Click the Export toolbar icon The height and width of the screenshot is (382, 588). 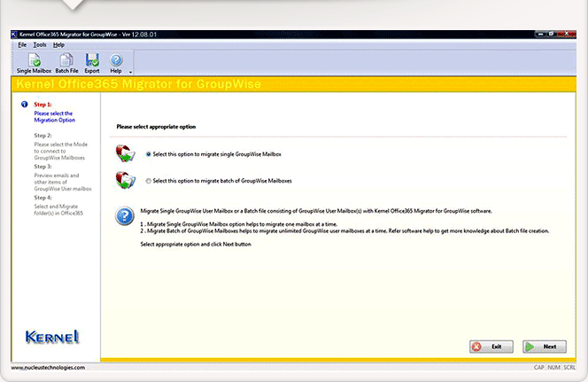coord(92,63)
